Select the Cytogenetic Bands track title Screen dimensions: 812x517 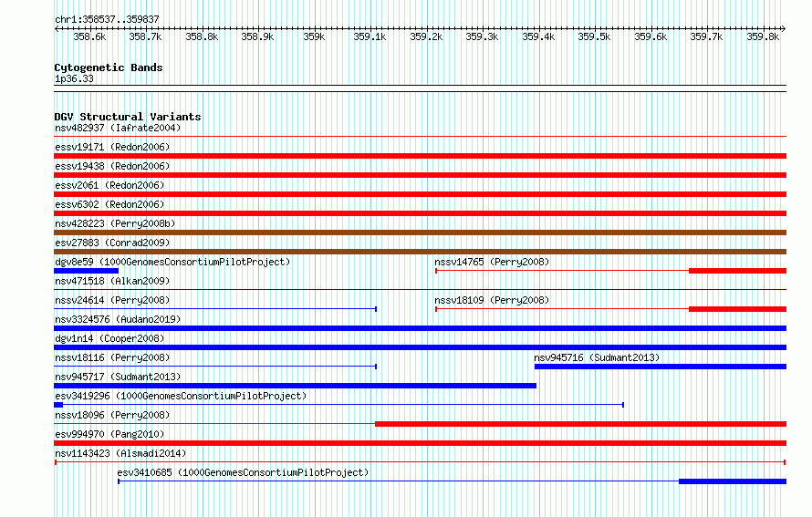coord(109,67)
